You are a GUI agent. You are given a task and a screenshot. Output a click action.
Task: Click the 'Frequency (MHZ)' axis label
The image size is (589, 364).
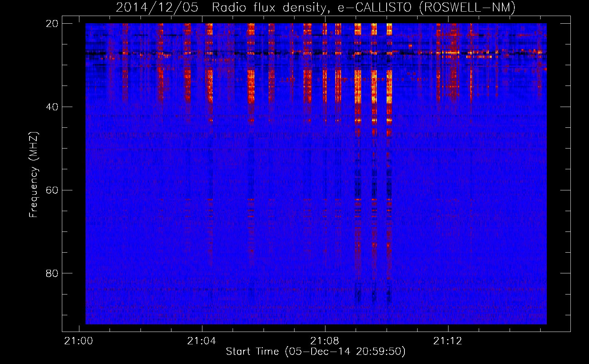tap(33, 175)
